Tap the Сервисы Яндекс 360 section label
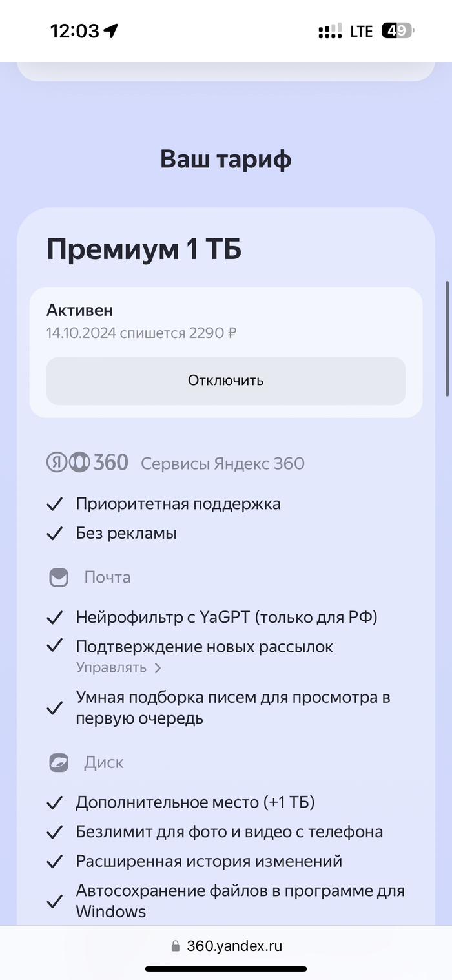The width and height of the screenshot is (452, 980). 223,463
